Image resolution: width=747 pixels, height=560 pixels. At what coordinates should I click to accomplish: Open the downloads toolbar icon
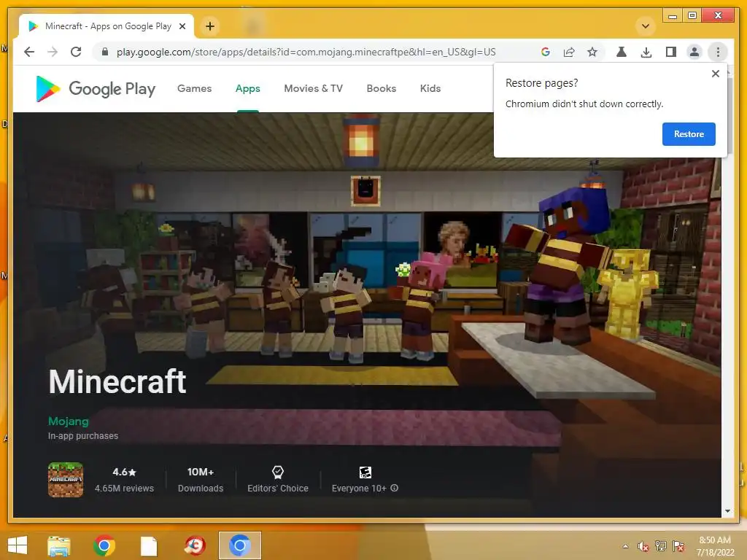tap(646, 52)
